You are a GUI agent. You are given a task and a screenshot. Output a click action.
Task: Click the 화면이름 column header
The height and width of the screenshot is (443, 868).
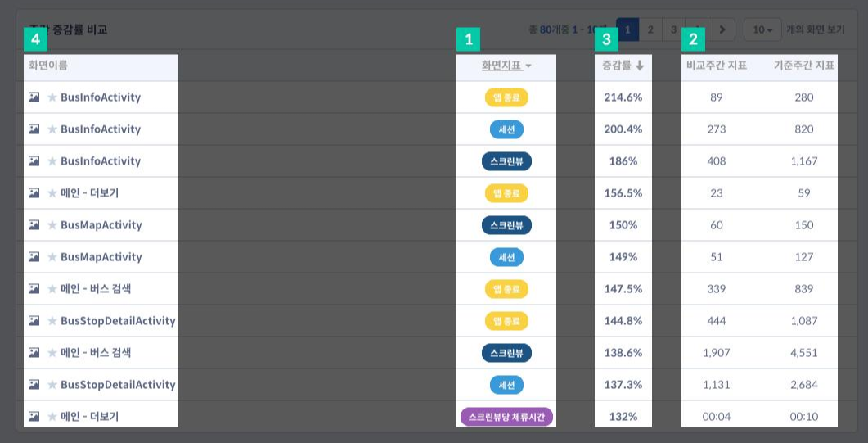coord(48,66)
